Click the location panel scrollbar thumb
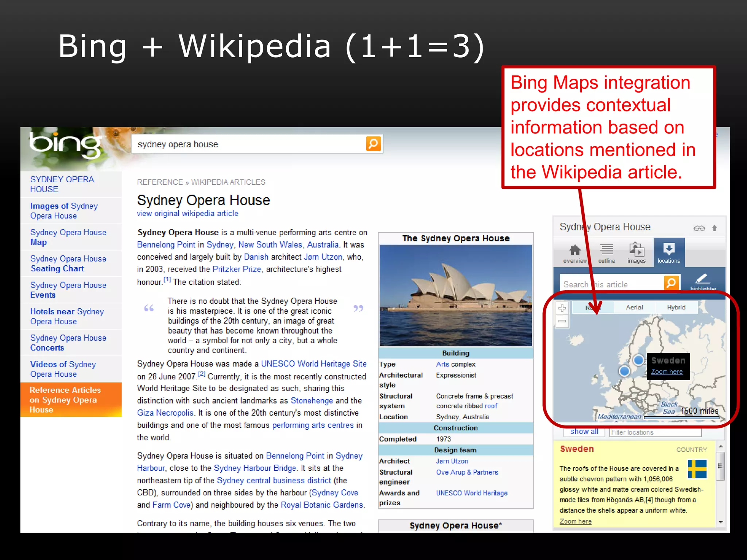Screen dimensions: 747x560 click(720, 466)
